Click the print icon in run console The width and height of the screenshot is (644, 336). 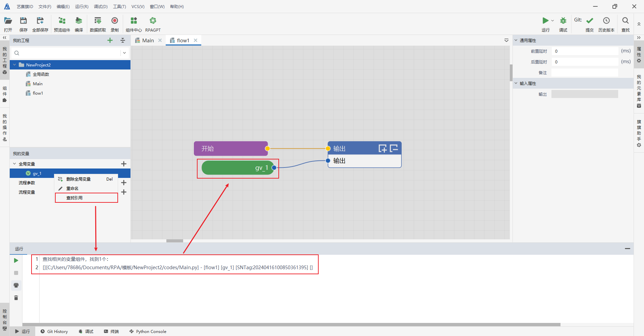click(x=16, y=285)
